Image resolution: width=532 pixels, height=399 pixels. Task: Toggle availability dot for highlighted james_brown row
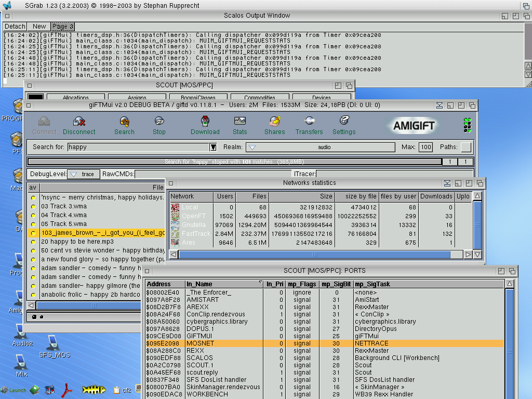[x=33, y=233]
